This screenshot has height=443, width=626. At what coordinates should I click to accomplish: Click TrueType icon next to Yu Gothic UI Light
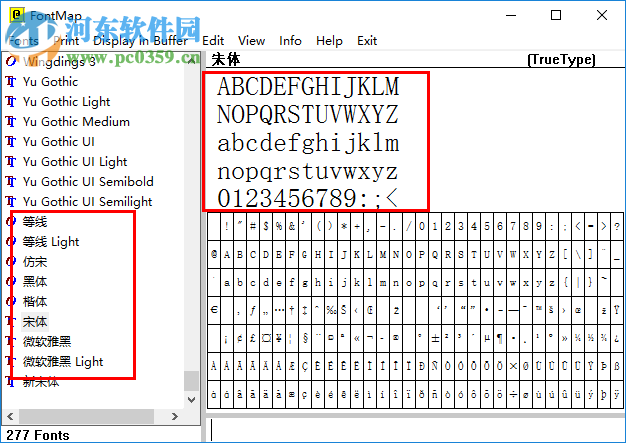pos(11,162)
